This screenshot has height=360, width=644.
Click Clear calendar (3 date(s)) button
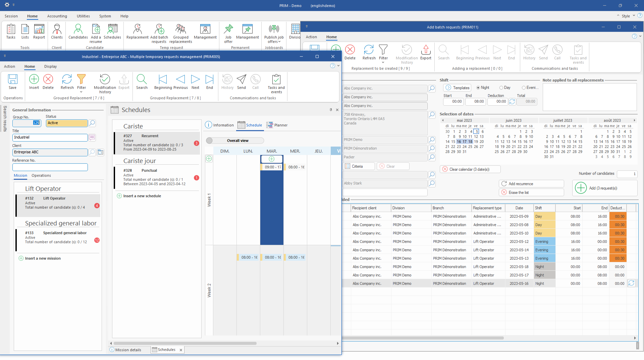coord(470,169)
